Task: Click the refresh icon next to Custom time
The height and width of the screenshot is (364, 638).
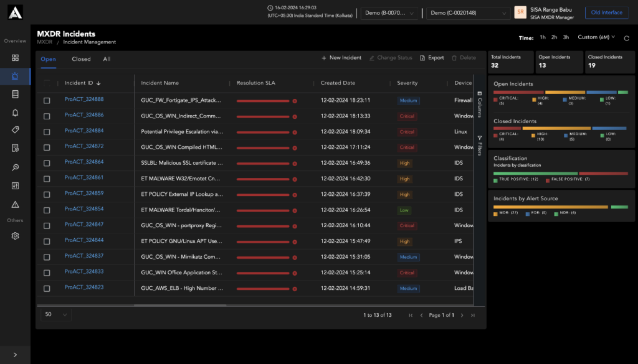Action: pos(626,38)
